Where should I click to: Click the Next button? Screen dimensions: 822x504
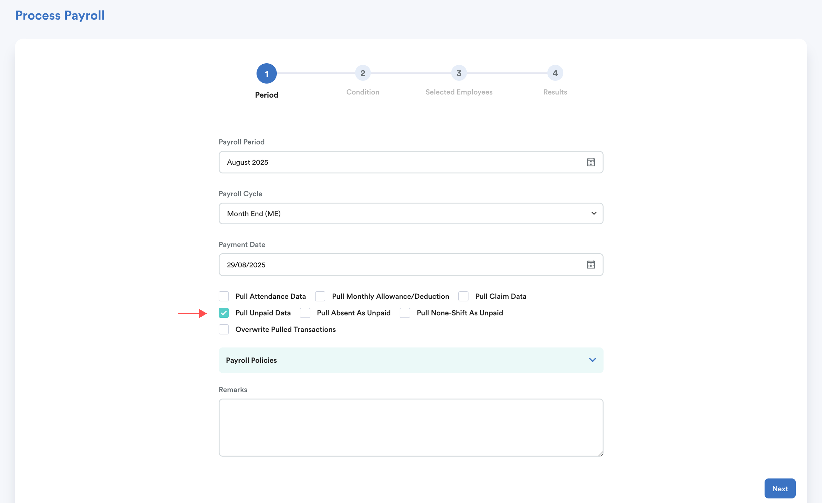[780, 489]
